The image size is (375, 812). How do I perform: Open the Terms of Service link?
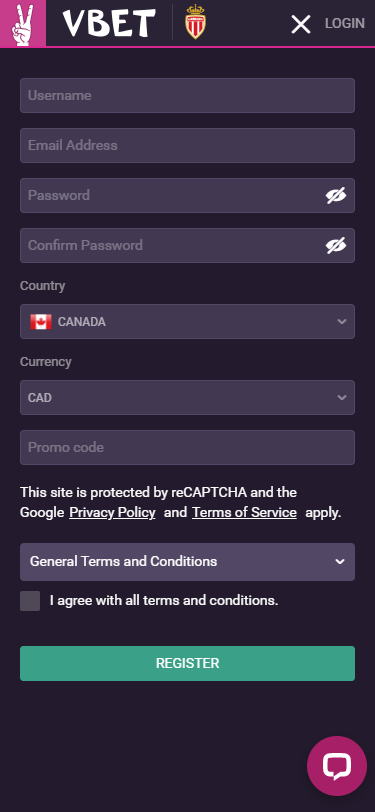pos(244,513)
